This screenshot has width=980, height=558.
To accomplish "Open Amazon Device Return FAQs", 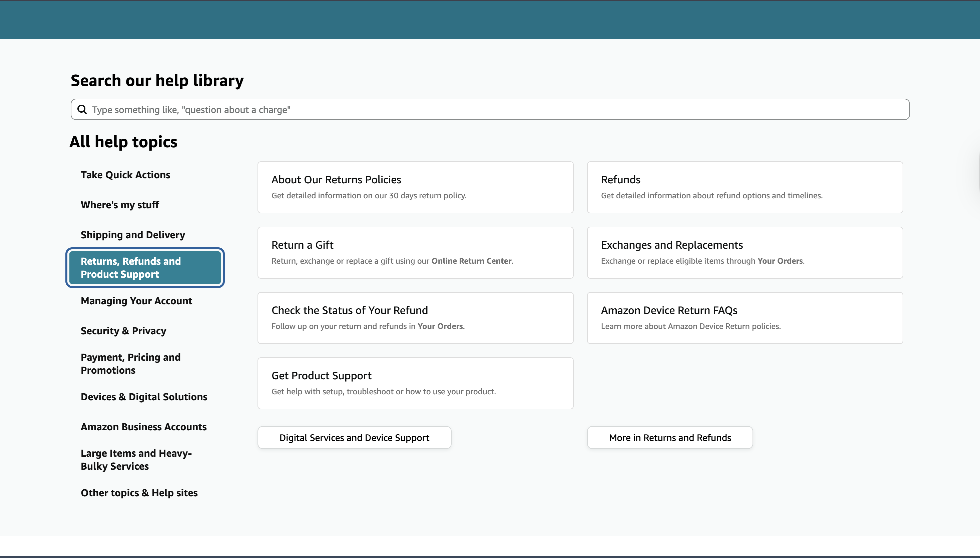I will click(x=744, y=318).
